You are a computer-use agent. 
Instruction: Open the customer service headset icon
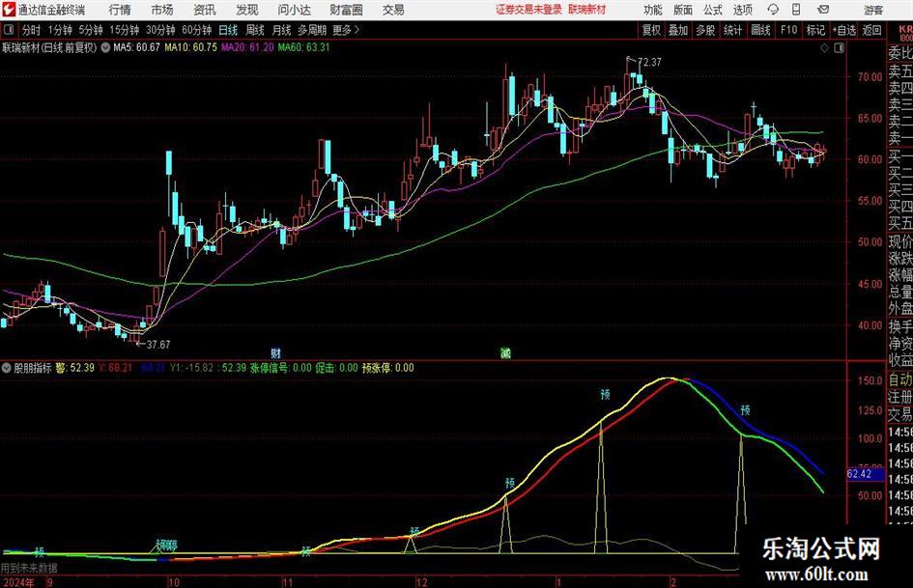point(773,10)
